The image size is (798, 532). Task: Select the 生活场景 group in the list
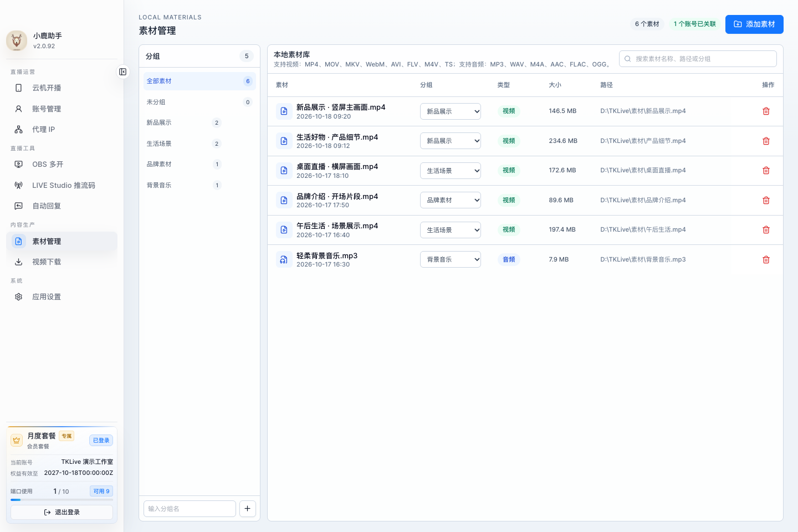click(x=184, y=144)
